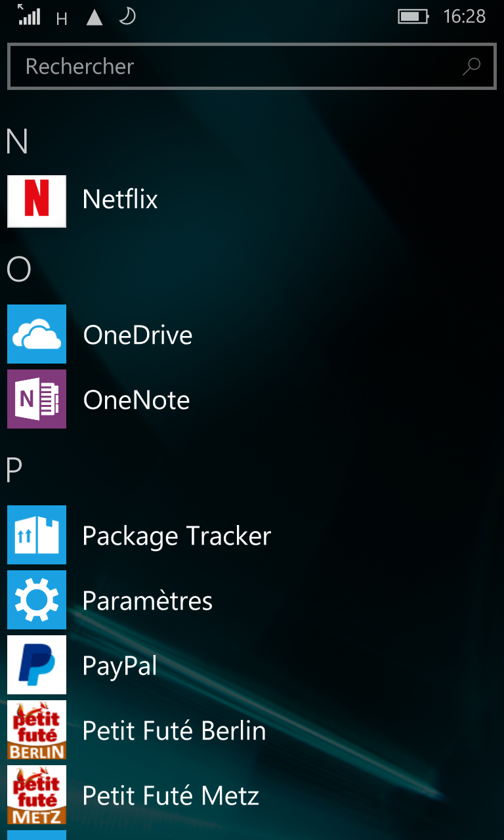Tap the Package Tracker label

point(177,536)
